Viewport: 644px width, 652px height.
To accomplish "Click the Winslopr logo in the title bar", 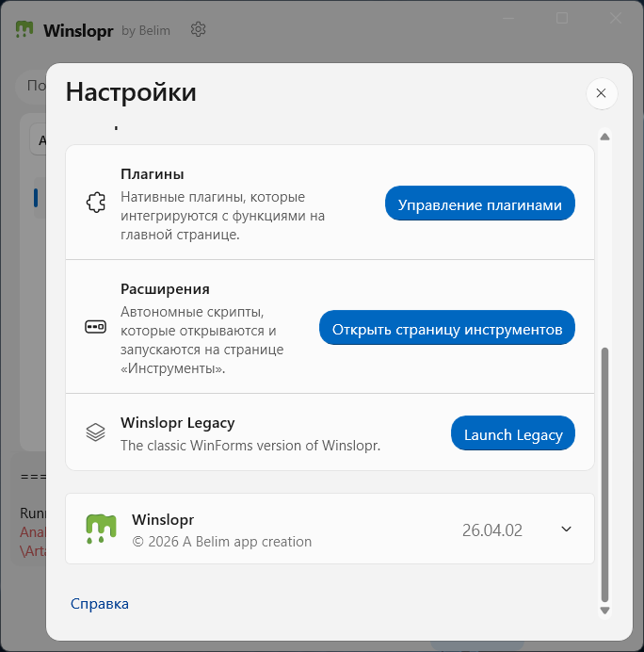I will click(x=25, y=29).
